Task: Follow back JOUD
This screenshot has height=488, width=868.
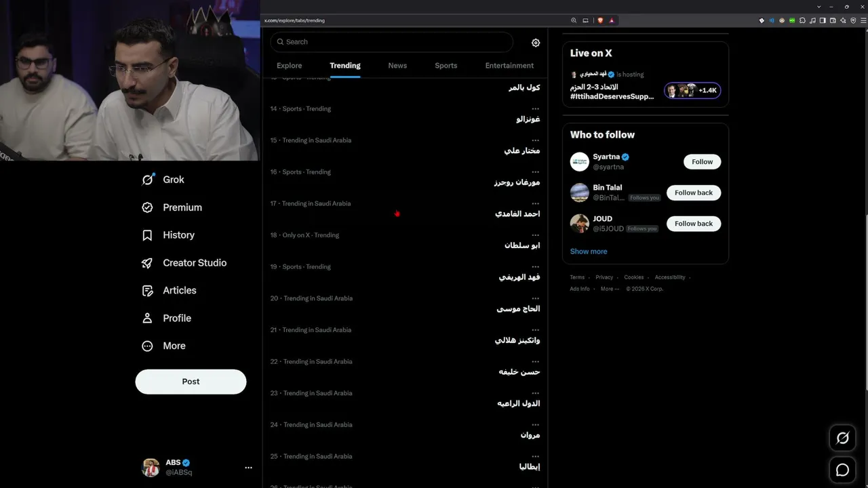Action: [694, 224]
